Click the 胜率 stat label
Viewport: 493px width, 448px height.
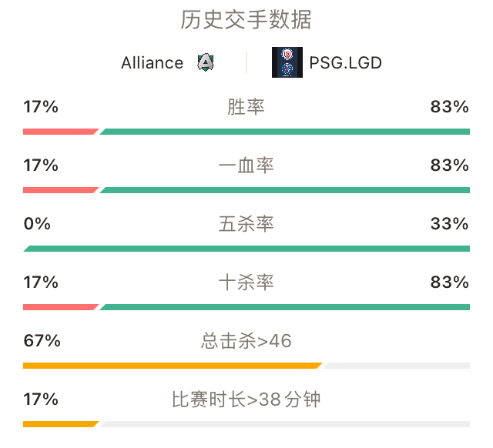(x=246, y=107)
